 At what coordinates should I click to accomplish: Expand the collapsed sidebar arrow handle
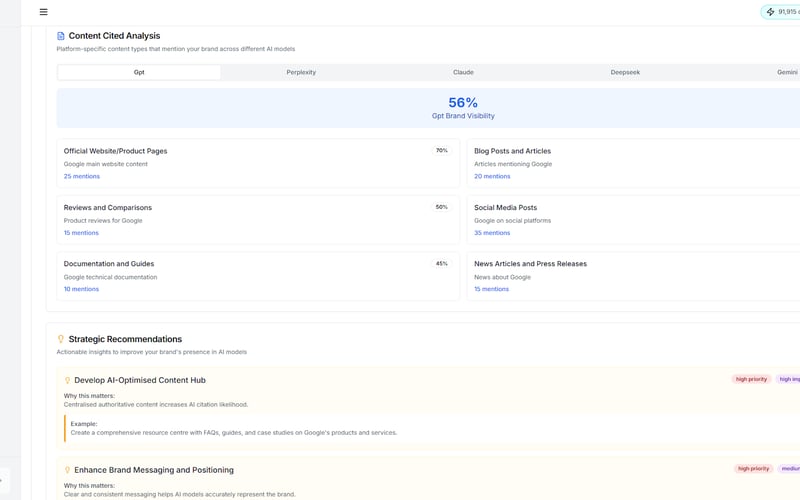point(3,480)
